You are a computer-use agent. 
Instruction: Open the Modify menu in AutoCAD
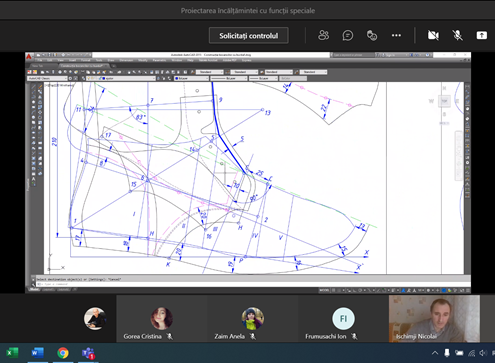click(143, 60)
